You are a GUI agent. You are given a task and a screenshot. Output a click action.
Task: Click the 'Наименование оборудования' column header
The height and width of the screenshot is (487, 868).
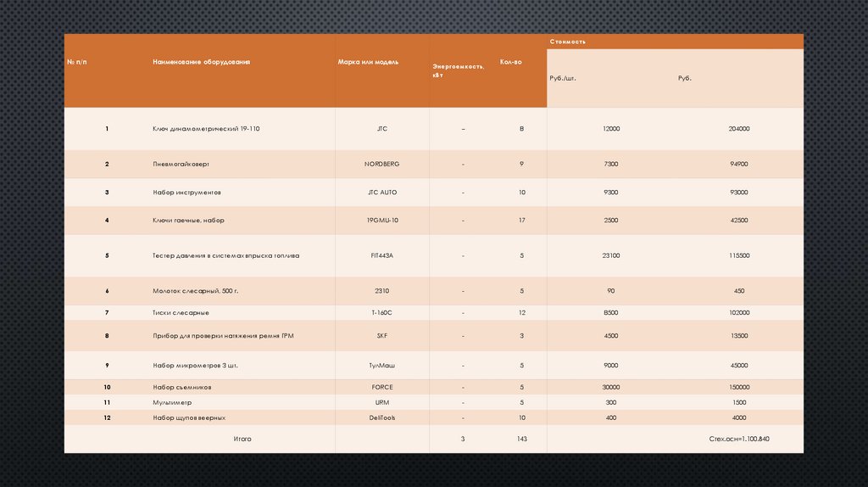tap(202, 62)
